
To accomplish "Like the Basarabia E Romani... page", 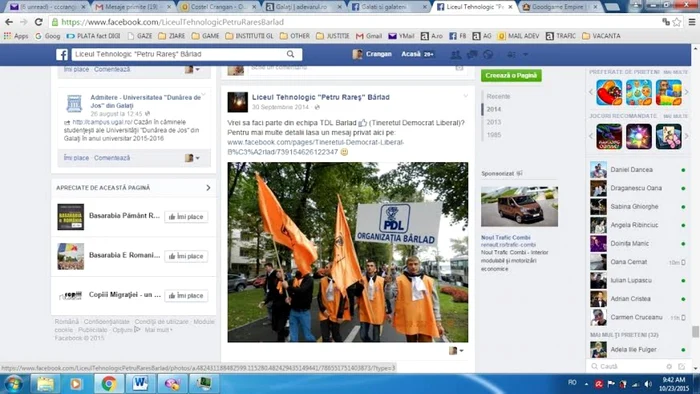I will click(x=186, y=256).
